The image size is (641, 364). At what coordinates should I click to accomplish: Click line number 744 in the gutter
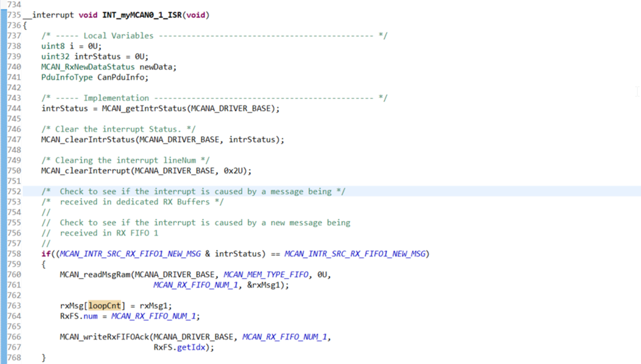tap(14, 108)
